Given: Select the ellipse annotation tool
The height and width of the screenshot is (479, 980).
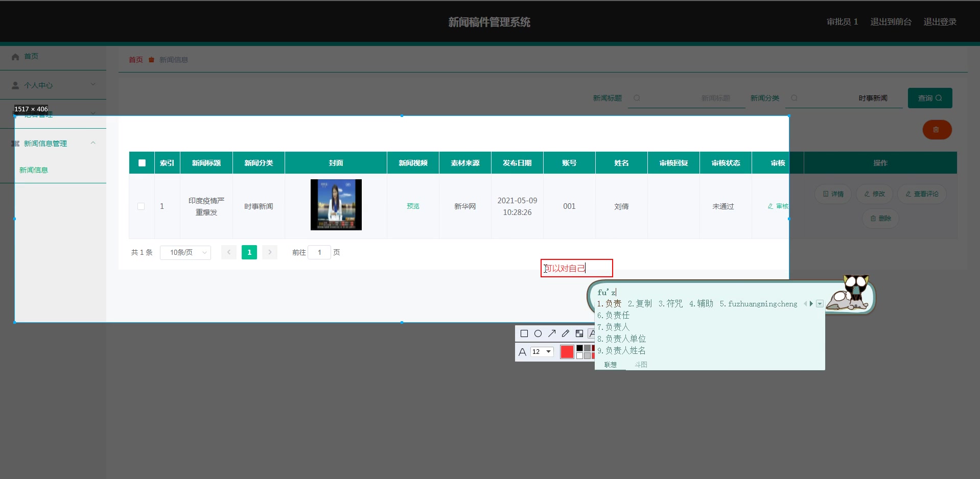Looking at the screenshot, I should (538, 333).
